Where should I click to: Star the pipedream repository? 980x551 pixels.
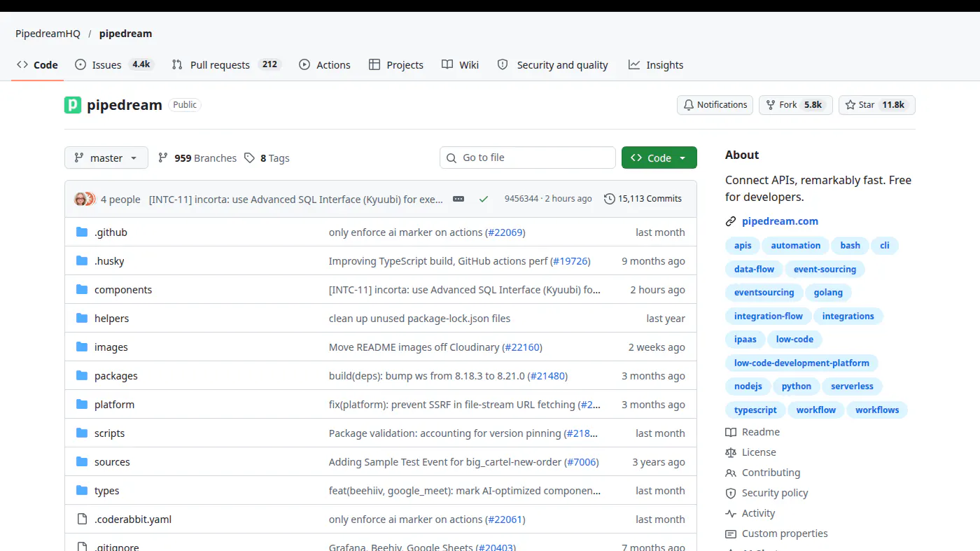876,105
